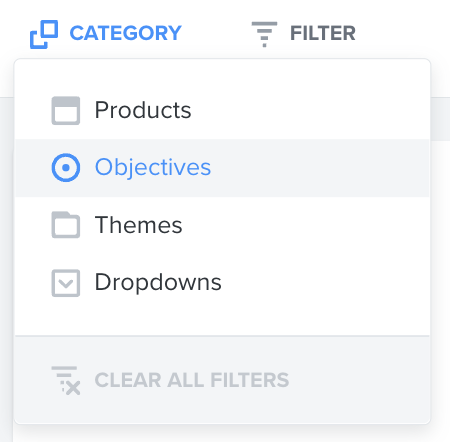Click the clear filters funnel-with-X icon

tap(66, 380)
